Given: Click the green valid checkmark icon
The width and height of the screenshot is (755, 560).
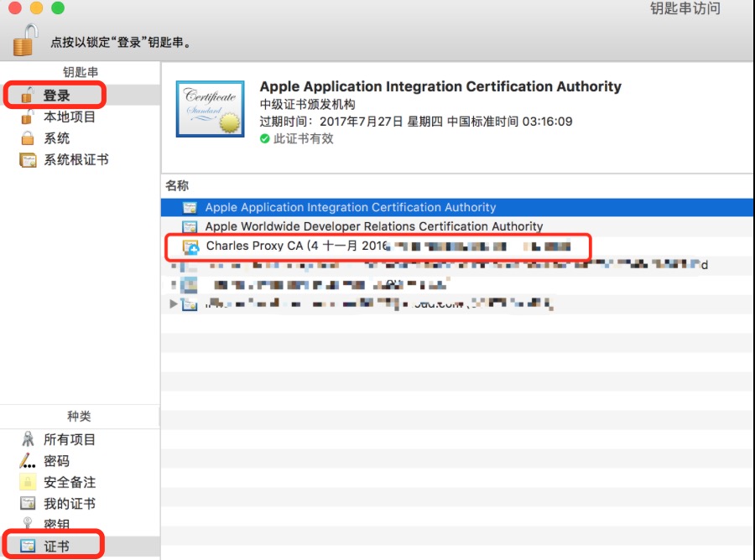Looking at the screenshot, I should click(264, 139).
